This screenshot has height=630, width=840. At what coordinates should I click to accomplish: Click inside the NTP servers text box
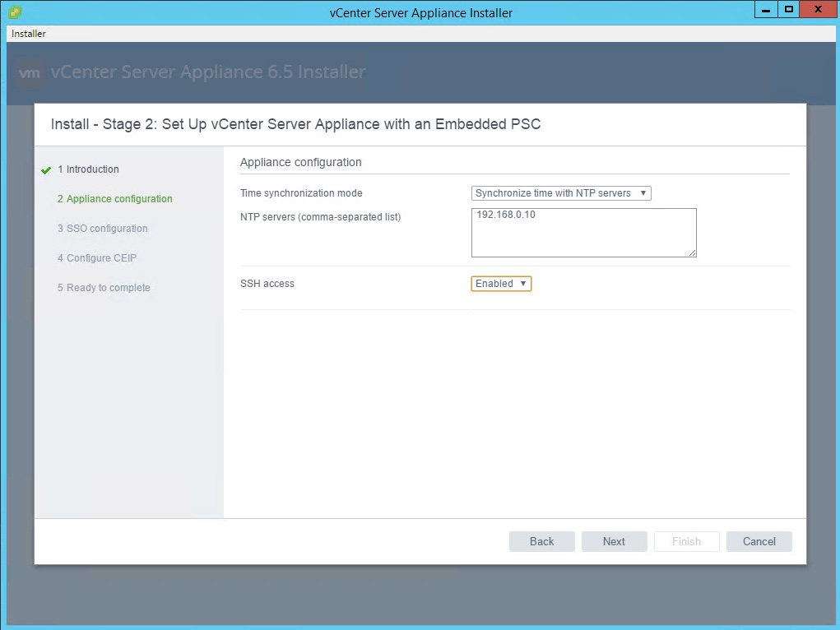pos(583,233)
